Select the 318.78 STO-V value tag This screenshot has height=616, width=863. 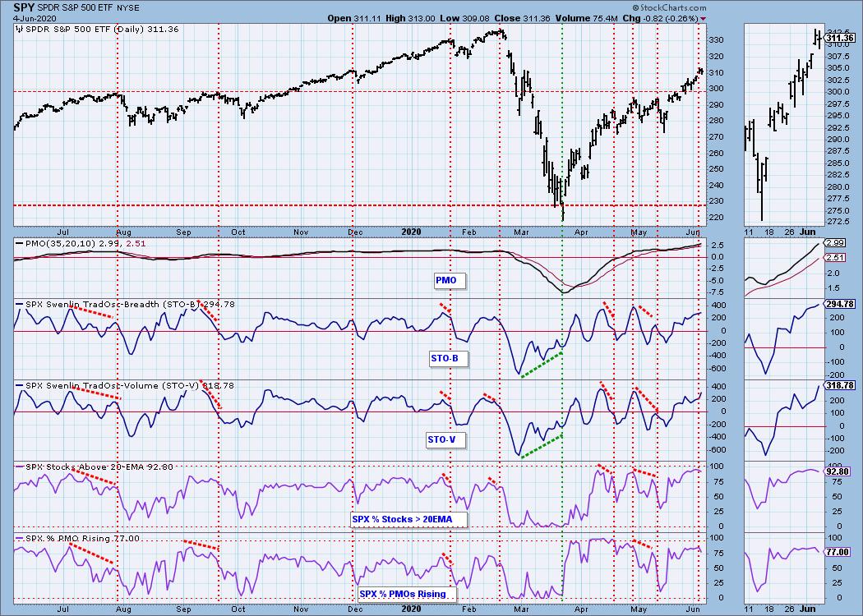[x=841, y=385]
